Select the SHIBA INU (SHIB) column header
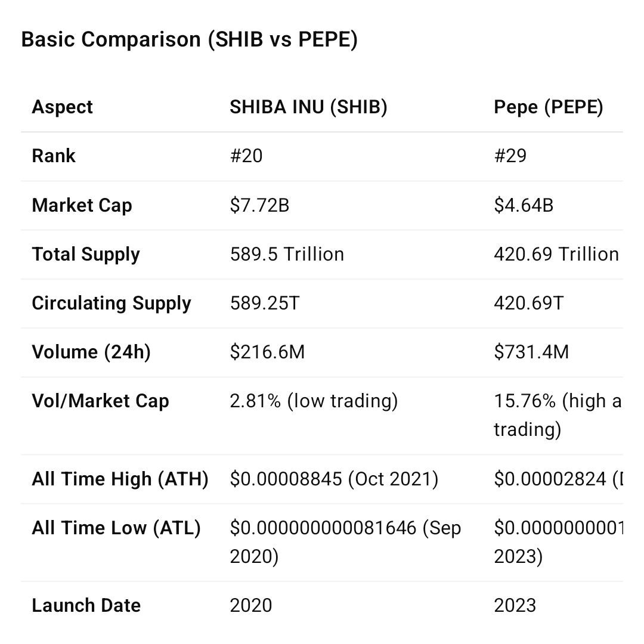This screenshot has height=644, width=644. (308, 107)
